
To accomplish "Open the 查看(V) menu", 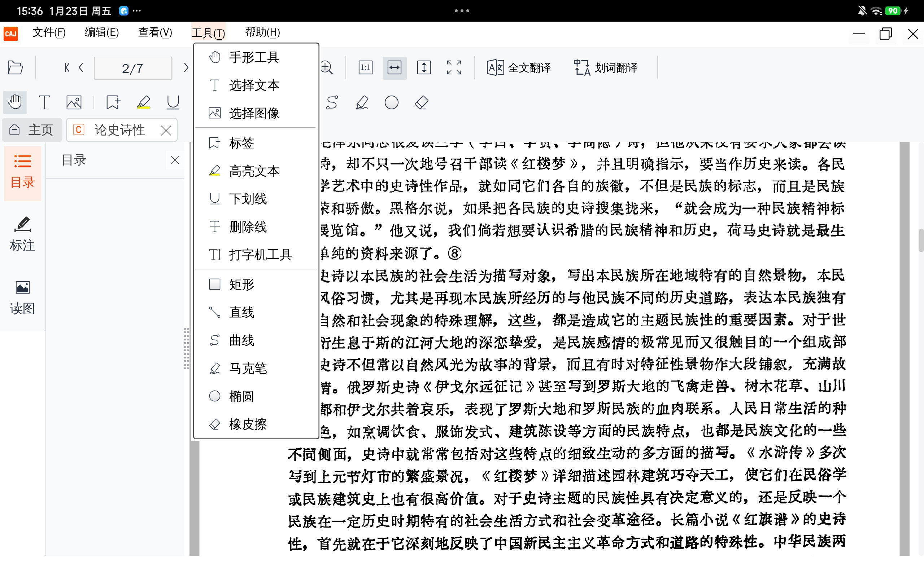I will click(154, 33).
